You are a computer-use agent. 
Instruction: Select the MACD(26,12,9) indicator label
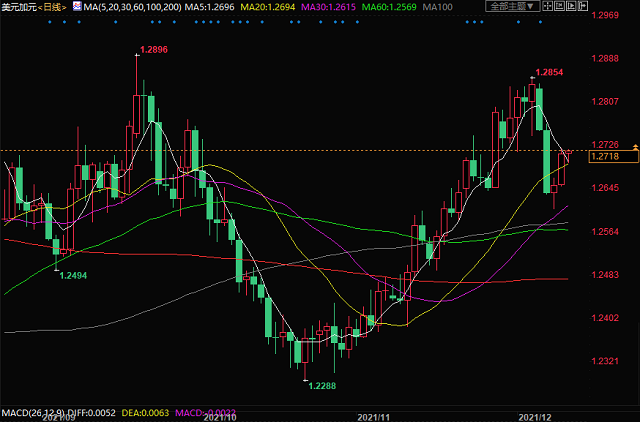pos(33,413)
